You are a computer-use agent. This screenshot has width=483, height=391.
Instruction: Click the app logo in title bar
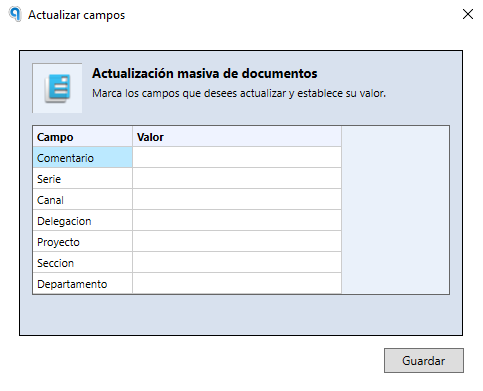tap(15, 14)
